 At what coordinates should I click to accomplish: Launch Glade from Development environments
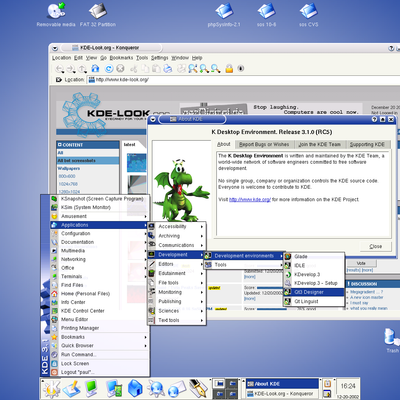tap(314, 257)
